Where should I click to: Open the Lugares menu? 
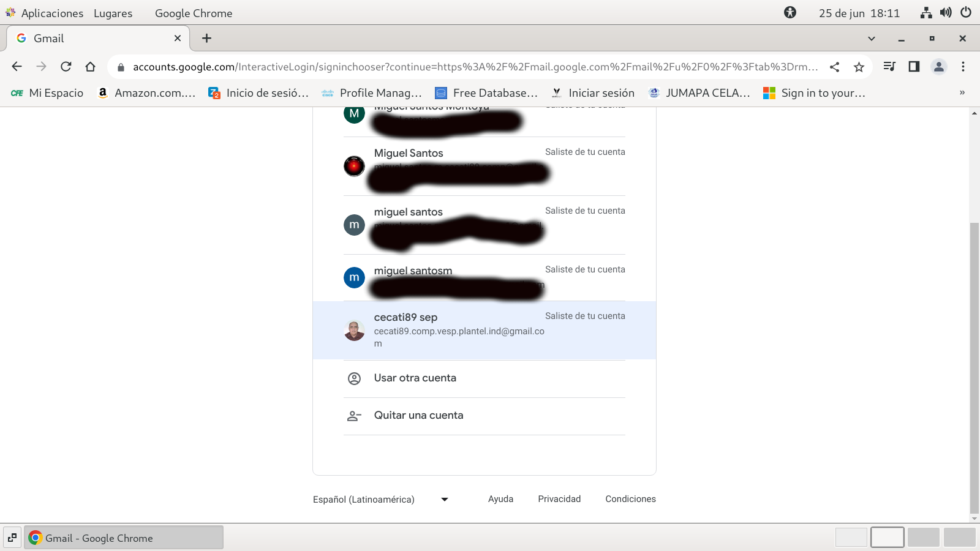(x=113, y=13)
